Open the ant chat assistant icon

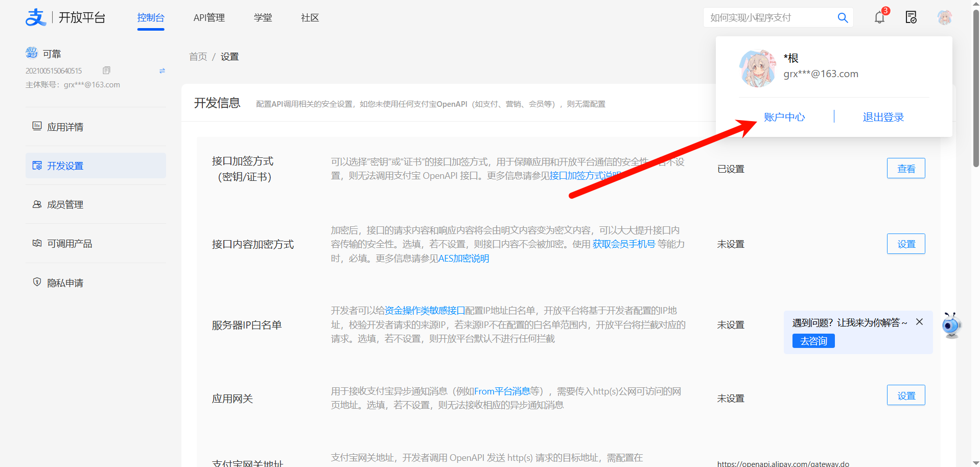pyautogui.click(x=951, y=325)
